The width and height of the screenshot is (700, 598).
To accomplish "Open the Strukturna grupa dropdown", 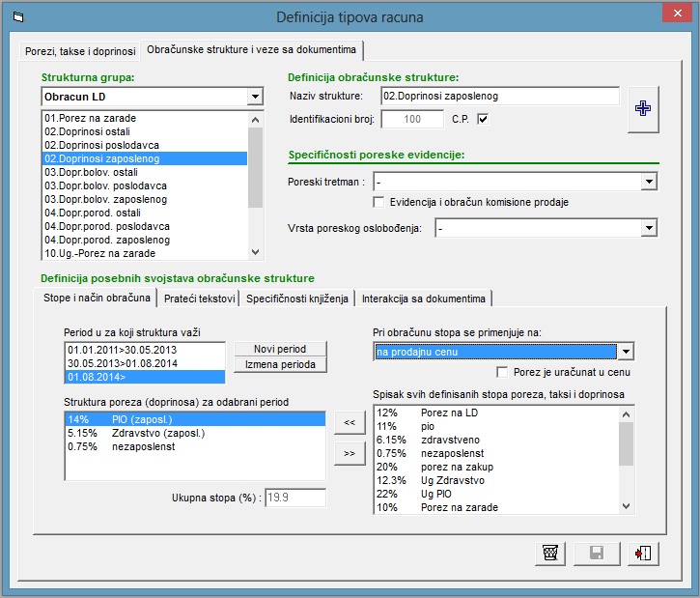I will (255, 97).
